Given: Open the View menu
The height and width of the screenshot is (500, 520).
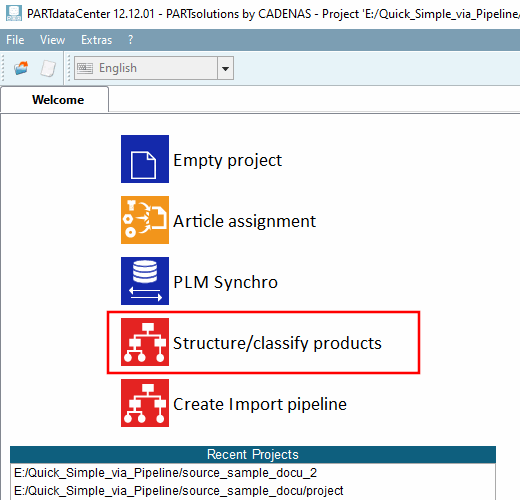Looking at the screenshot, I should pyautogui.click(x=52, y=40).
